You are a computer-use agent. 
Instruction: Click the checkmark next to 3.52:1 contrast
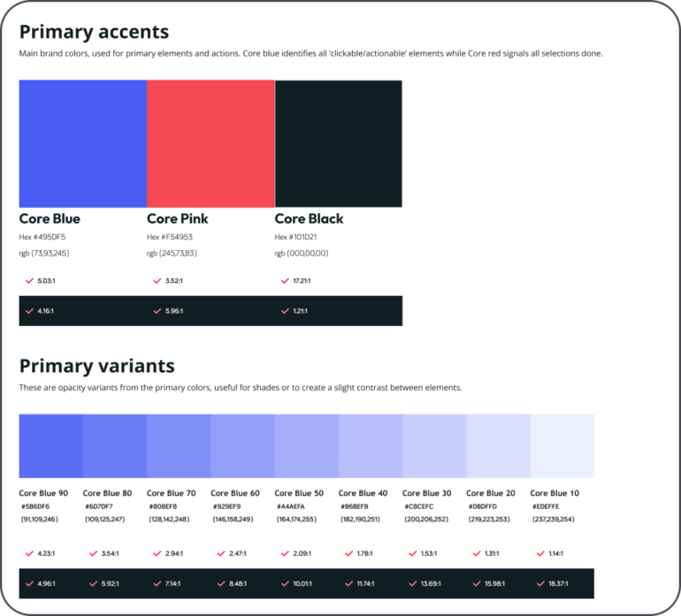coord(157,281)
